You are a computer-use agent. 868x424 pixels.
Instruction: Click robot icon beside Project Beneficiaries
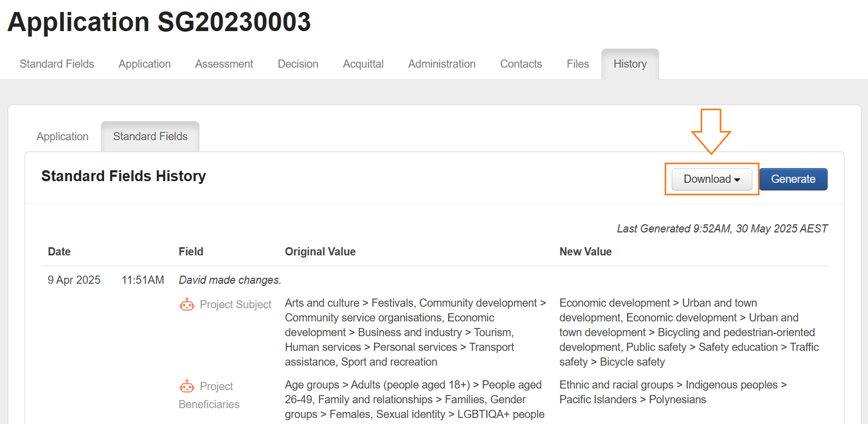pos(187,386)
